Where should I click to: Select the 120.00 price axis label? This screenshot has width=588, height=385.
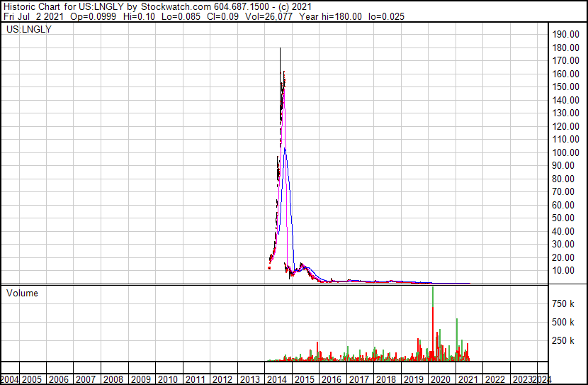[566, 126]
